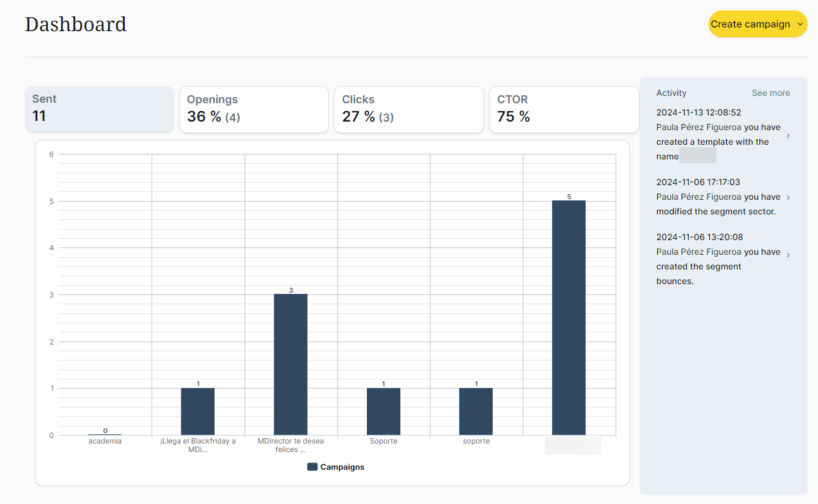The width and height of the screenshot is (818, 504).
Task: Open the Create campaign dropdown arrow
Action: pos(800,24)
